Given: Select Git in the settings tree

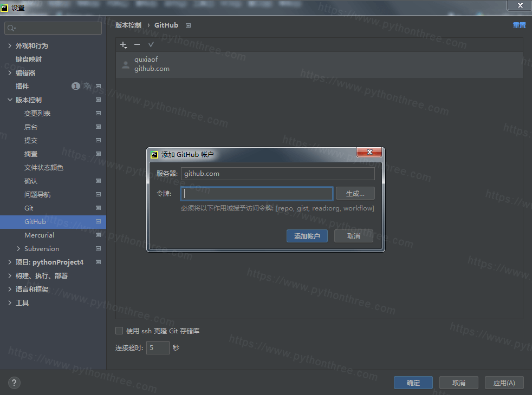Looking at the screenshot, I should click(29, 208).
